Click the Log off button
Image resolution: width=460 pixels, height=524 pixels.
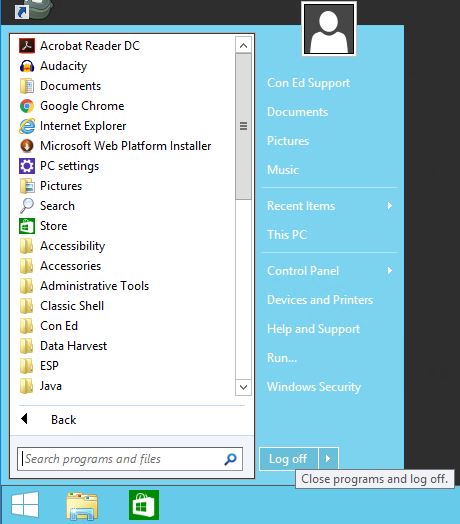pyautogui.click(x=288, y=458)
